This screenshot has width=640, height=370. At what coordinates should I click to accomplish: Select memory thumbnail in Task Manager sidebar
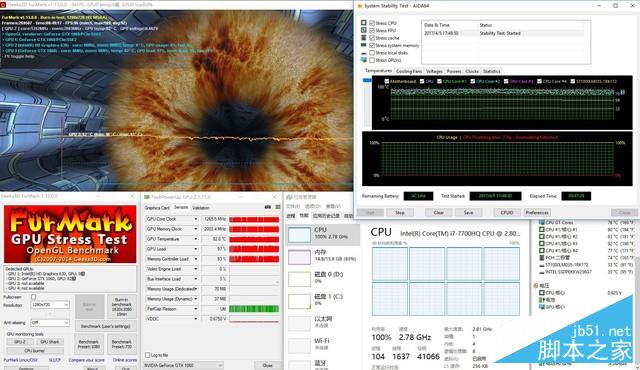(299, 257)
